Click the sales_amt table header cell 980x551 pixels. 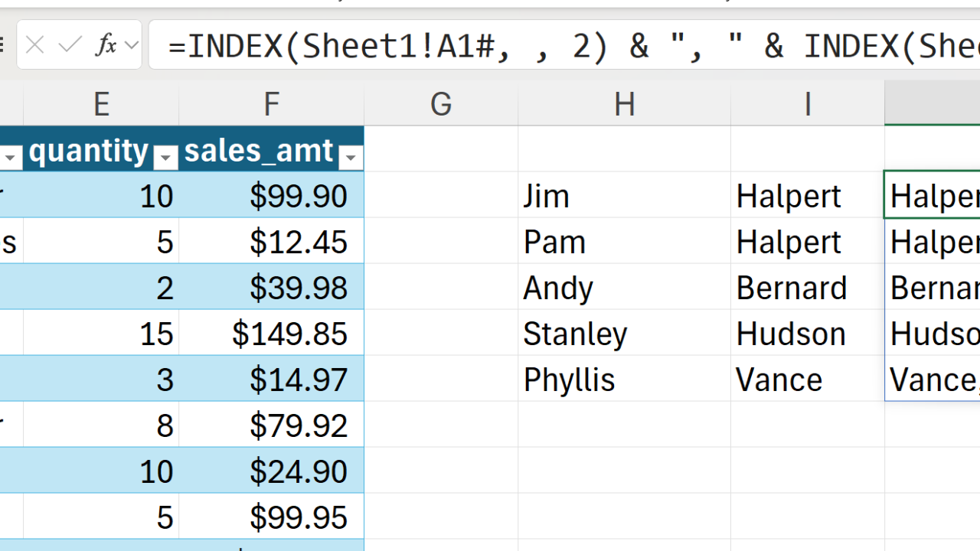259,151
